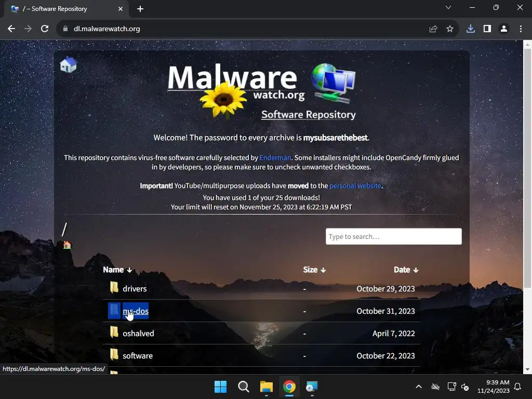The height and width of the screenshot is (399, 532).
Task: Click the blue house home icon
Action: pos(69,64)
